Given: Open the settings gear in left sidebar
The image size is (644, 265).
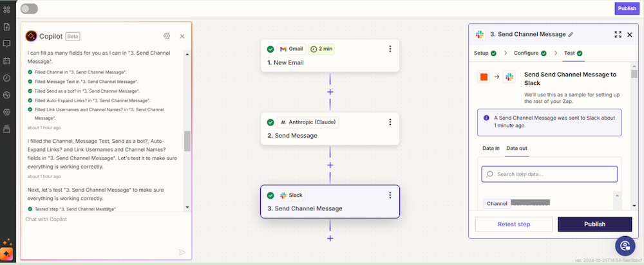Looking at the screenshot, I should point(6,112).
